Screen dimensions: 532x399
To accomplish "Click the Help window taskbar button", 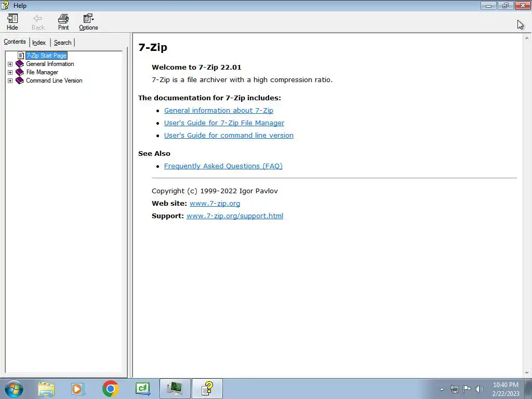I will pos(207,389).
